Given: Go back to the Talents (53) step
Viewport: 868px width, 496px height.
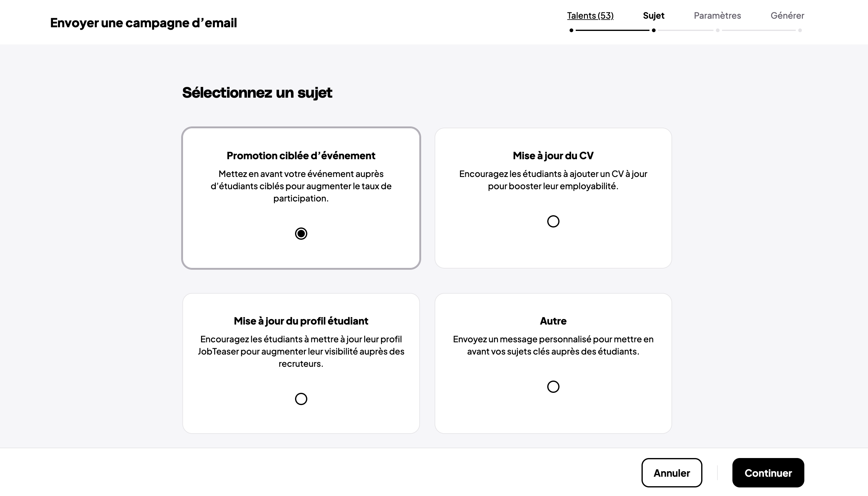Looking at the screenshot, I should point(590,16).
